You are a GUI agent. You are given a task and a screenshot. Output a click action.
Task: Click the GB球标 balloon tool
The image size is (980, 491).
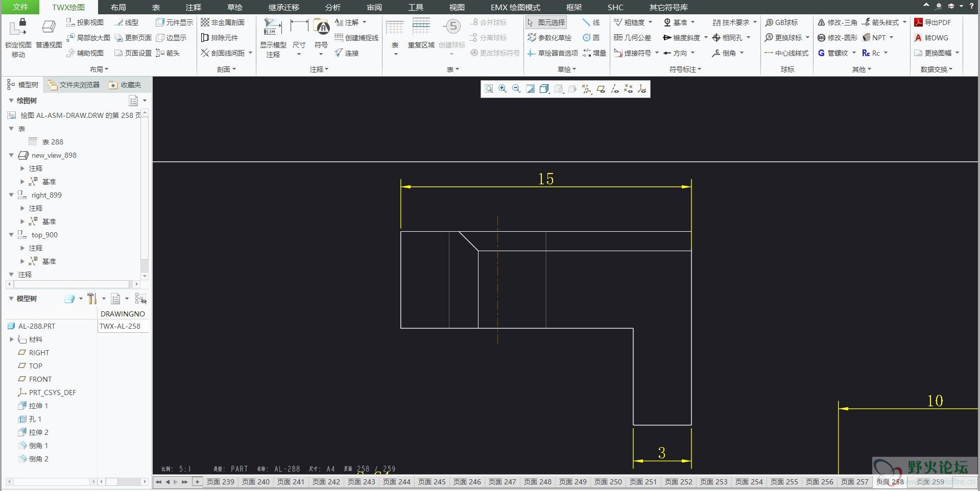tap(781, 22)
